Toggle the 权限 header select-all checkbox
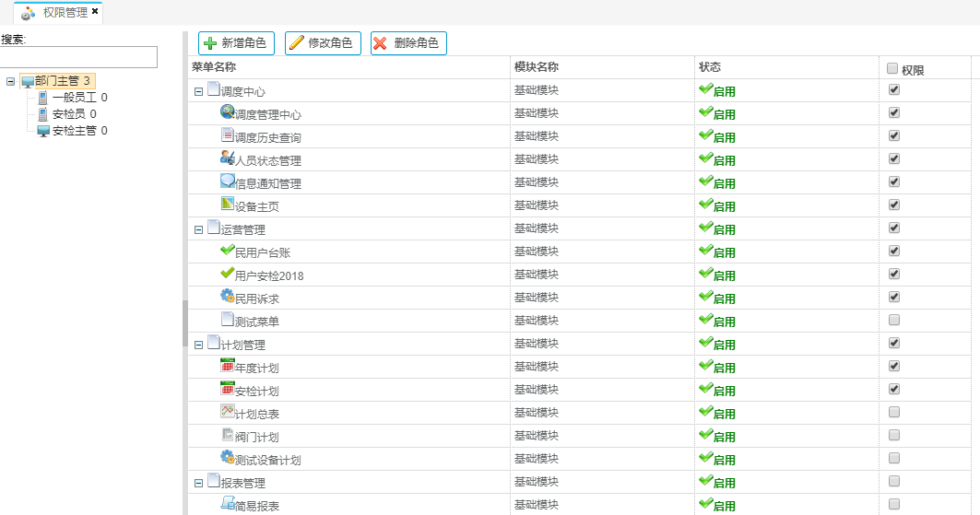Screen dimensions: 980x515 891,68
